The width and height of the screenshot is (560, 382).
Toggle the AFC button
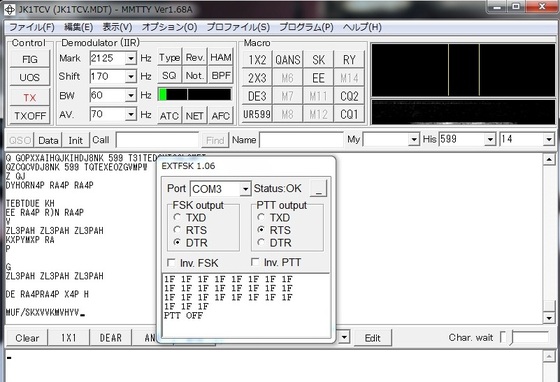[x=220, y=116]
